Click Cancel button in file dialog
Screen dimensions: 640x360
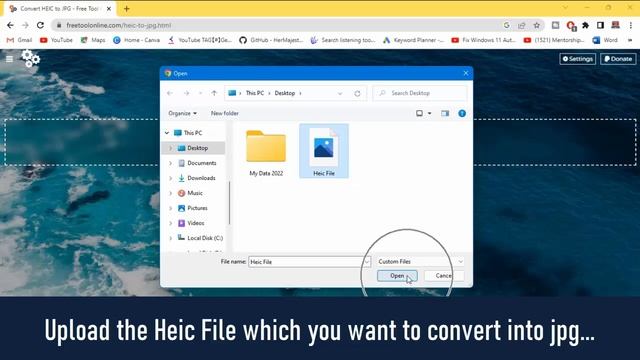pos(444,276)
